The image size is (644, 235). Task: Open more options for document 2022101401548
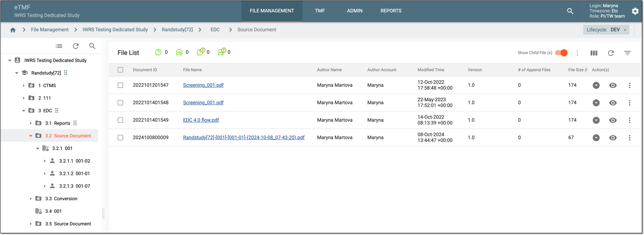630,103
